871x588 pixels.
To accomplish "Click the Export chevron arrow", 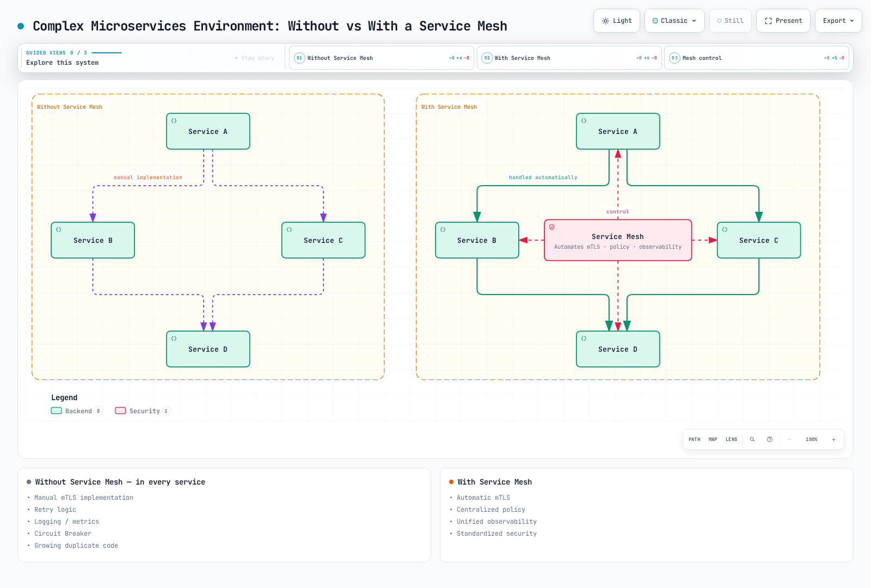I will click(852, 21).
